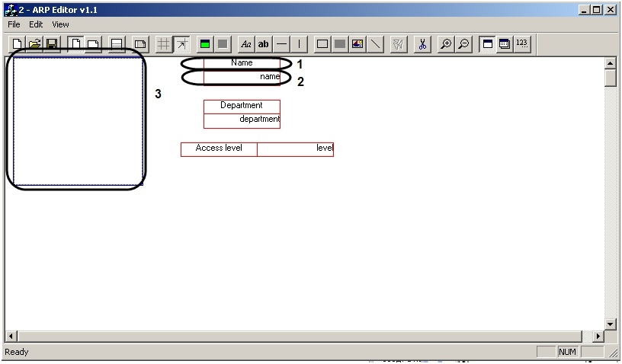Select the 'Department' label box

242,107
